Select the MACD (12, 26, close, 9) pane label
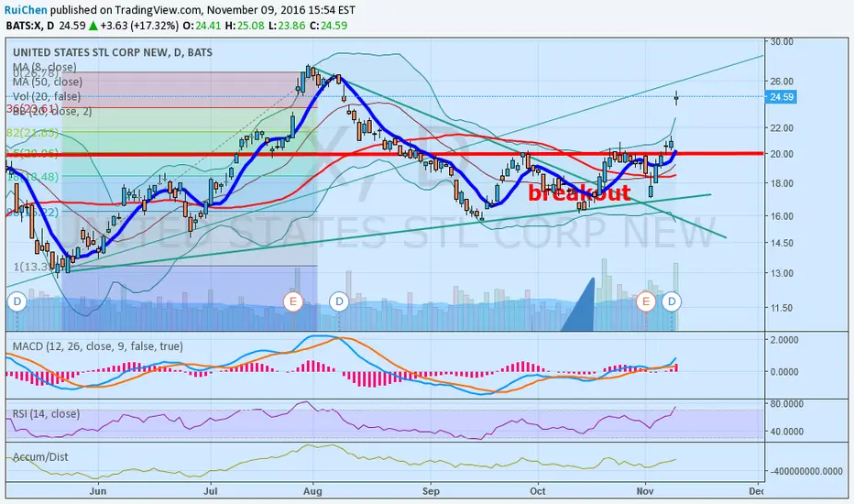This screenshot has height=504, width=854. coord(97,346)
